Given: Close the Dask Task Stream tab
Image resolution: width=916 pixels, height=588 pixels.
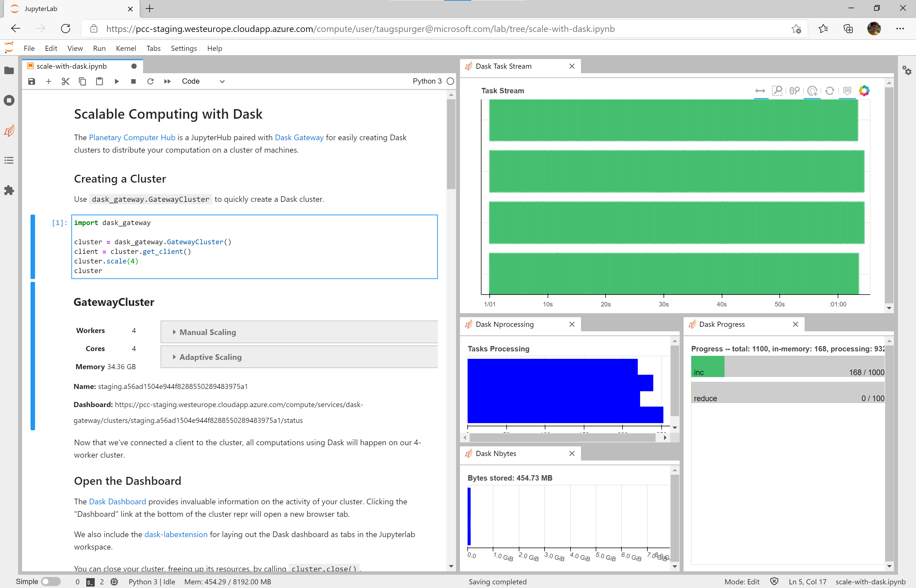Looking at the screenshot, I should [x=572, y=66].
